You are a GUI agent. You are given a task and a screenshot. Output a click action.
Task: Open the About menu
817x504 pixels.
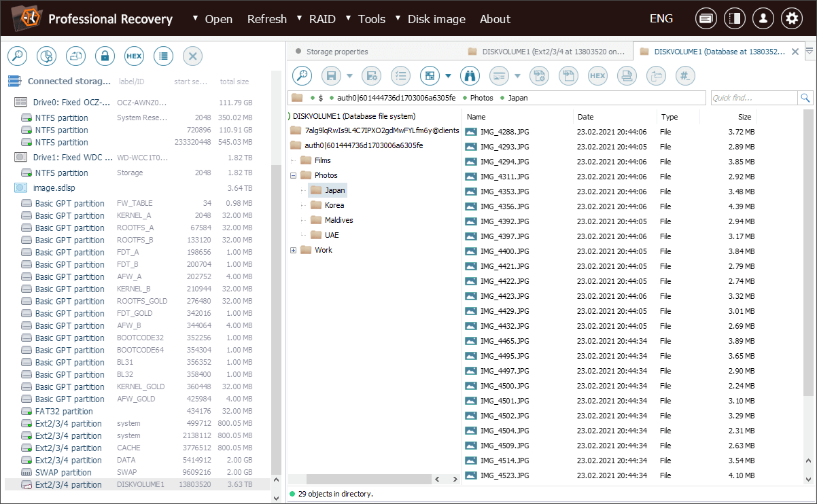coord(495,19)
